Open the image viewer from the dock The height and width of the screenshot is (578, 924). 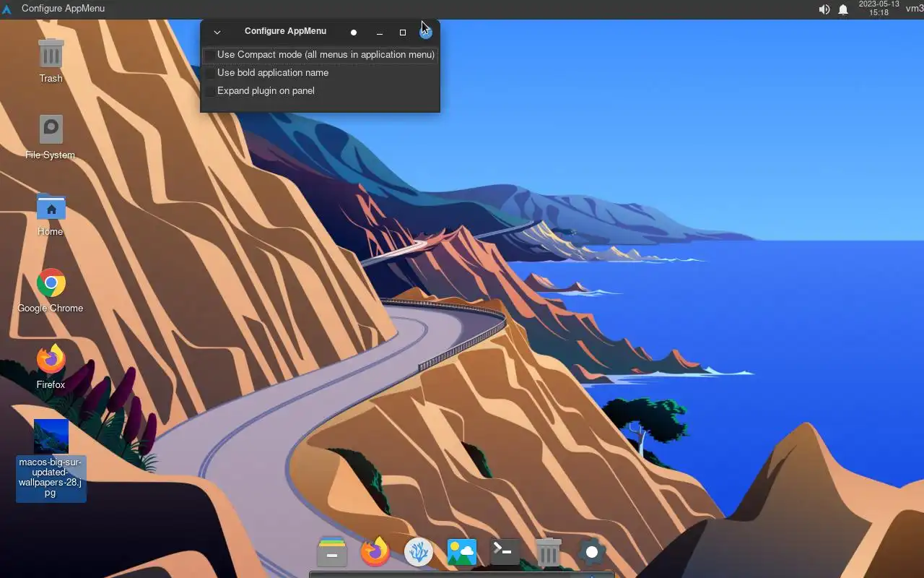tap(462, 553)
